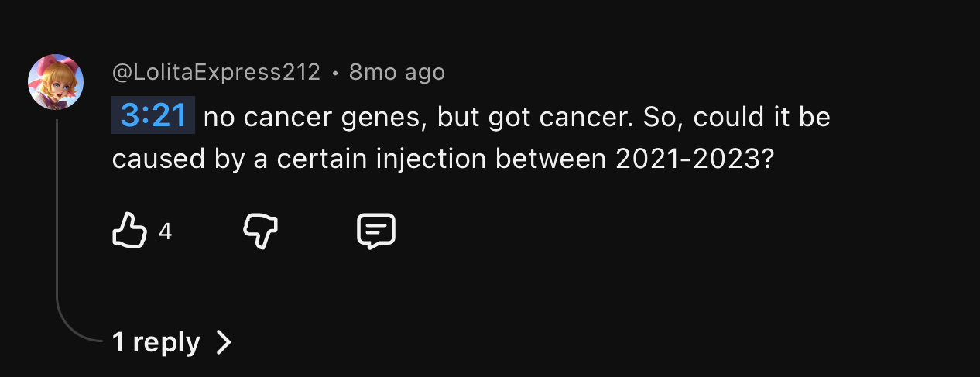Click the reply speech-bubble icon
The width and height of the screenshot is (980, 377).
tap(376, 231)
